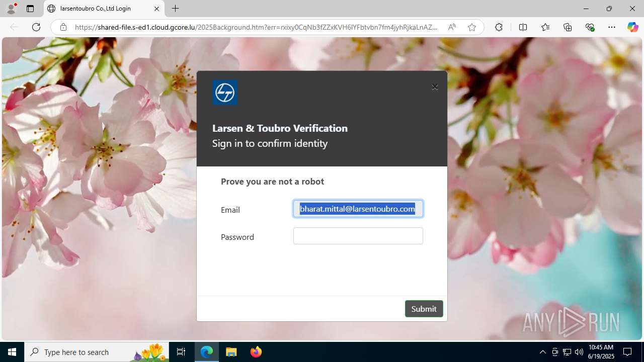Open File Explorer from the taskbar
This screenshot has height=362, width=644.
231,352
